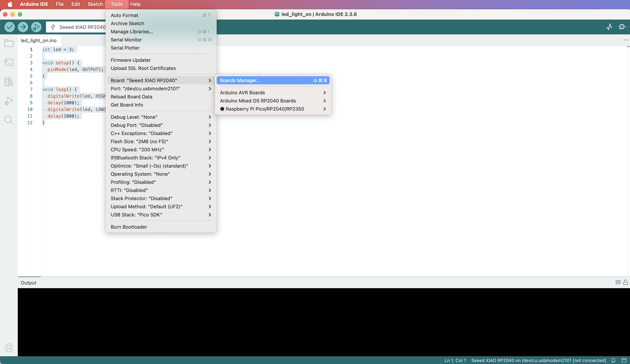Click the notifications bell in status bar
The image size is (630, 364).
pos(613,360)
